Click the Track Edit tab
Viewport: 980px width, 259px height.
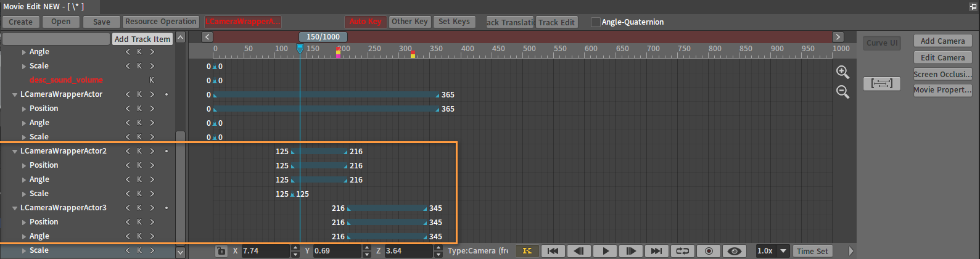556,22
